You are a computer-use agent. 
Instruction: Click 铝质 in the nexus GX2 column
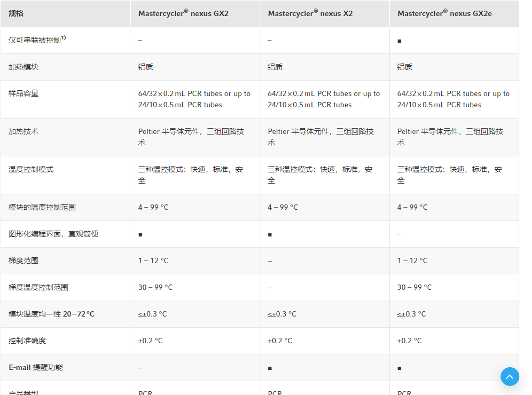(x=146, y=67)
